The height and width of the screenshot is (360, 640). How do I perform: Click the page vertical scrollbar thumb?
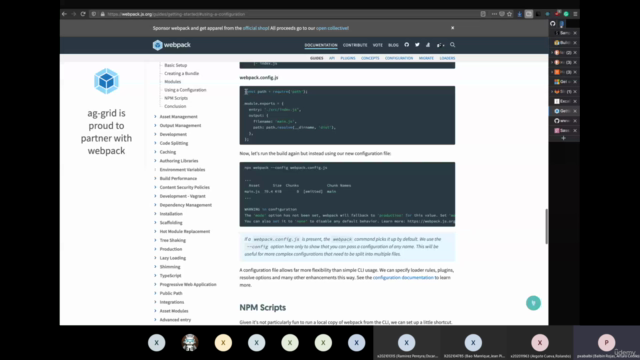[x=547, y=227]
